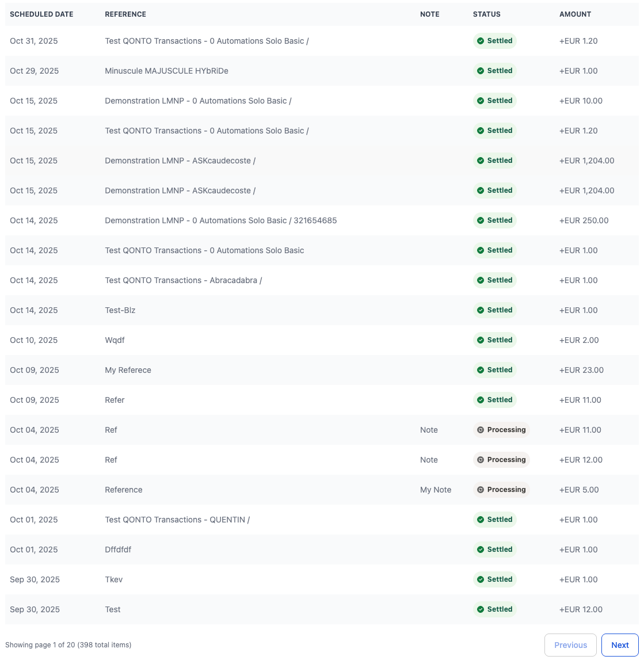
Task: Click the amount +EUR 250.00
Action: pos(584,220)
